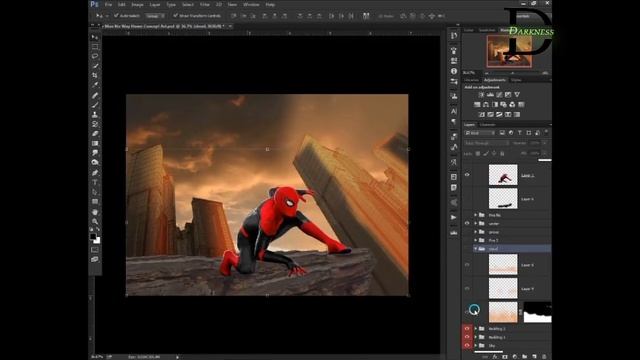Toggle the Auto-Select checkbox
The width and height of the screenshot is (640, 360).
[x=116, y=16]
